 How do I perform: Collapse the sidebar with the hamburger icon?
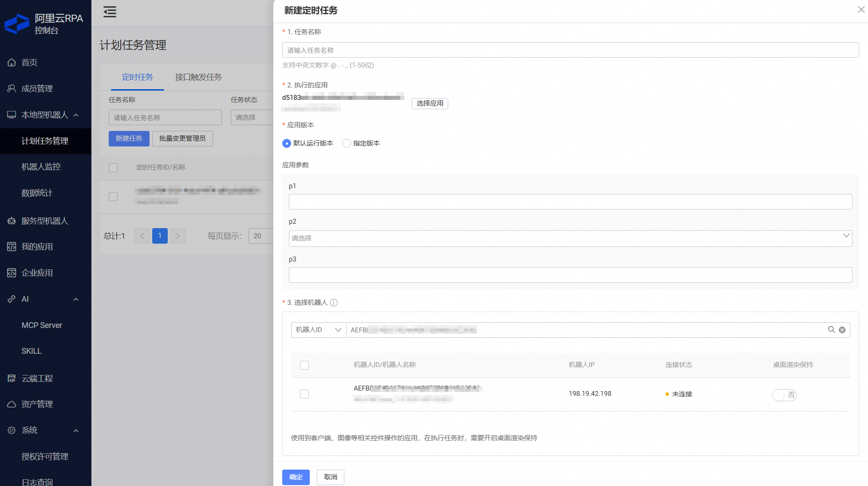point(110,12)
